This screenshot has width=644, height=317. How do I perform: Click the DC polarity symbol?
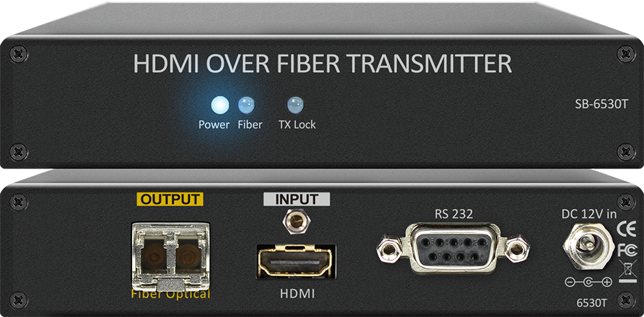(x=589, y=282)
